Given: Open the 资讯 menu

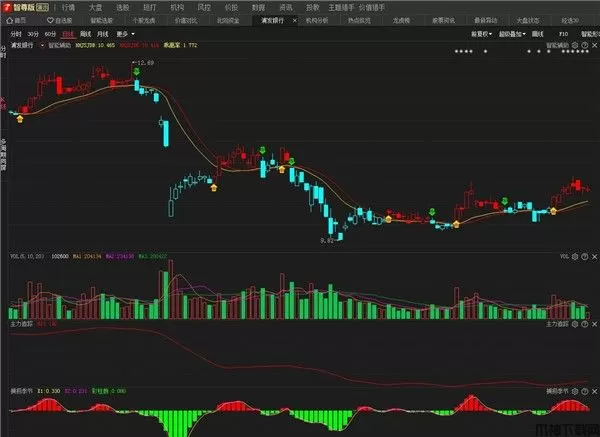Looking at the screenshot, I should pyautogui.click(x=285, y=7).
